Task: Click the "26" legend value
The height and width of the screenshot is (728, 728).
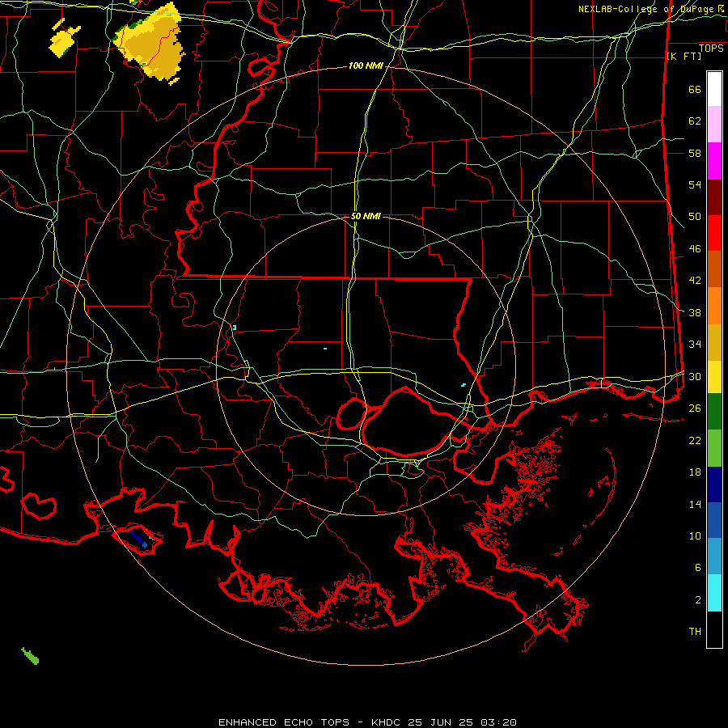Action: 695,408
